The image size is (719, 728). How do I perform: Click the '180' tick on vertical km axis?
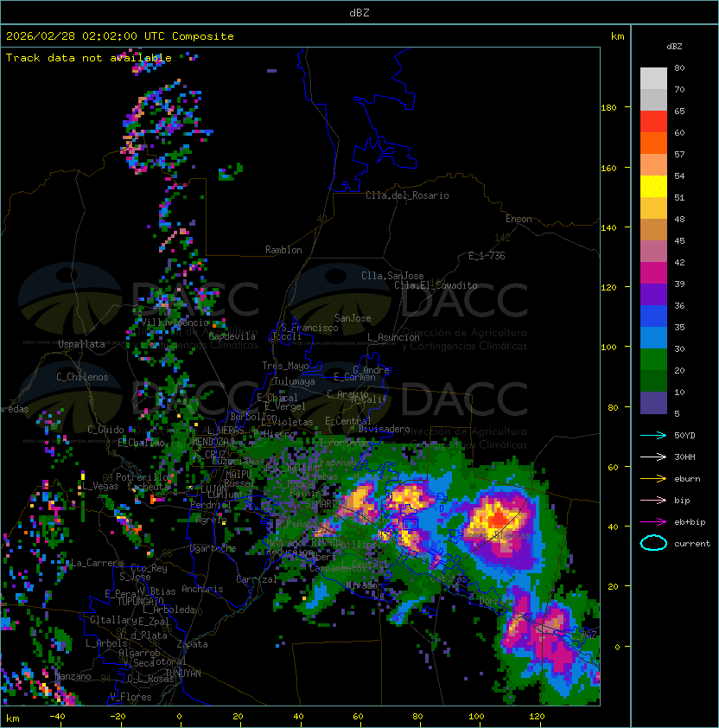tap(608, 108)
